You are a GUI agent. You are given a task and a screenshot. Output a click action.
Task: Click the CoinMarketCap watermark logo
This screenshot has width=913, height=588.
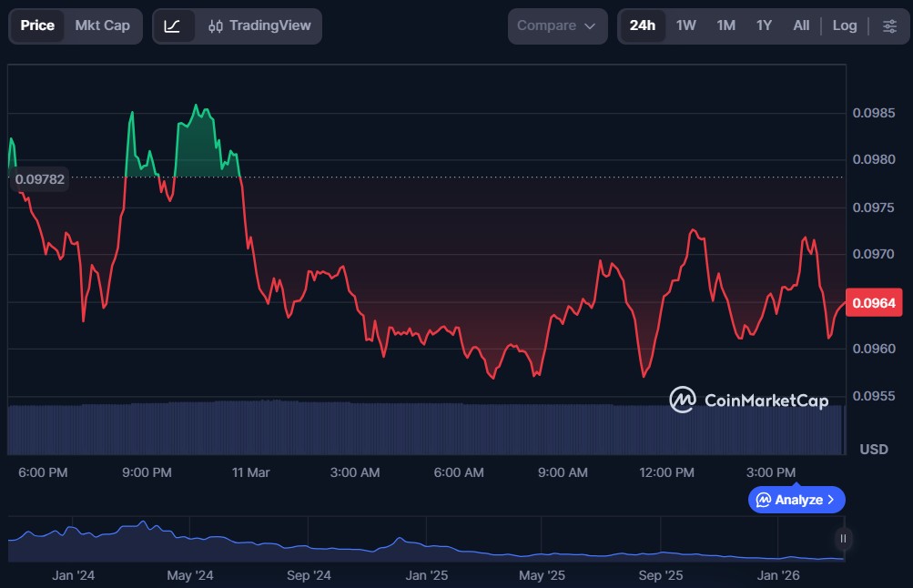[x=749, y=400]
